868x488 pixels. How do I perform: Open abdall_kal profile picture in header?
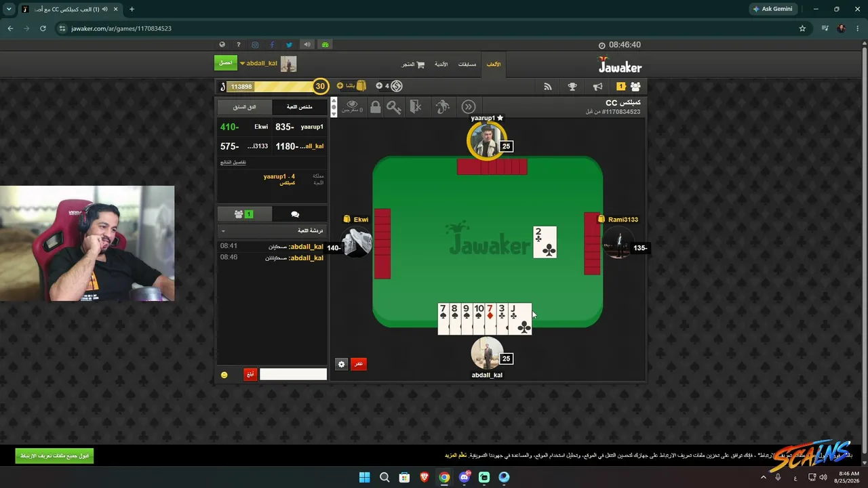pyautogui.click(x=289, y=64)
